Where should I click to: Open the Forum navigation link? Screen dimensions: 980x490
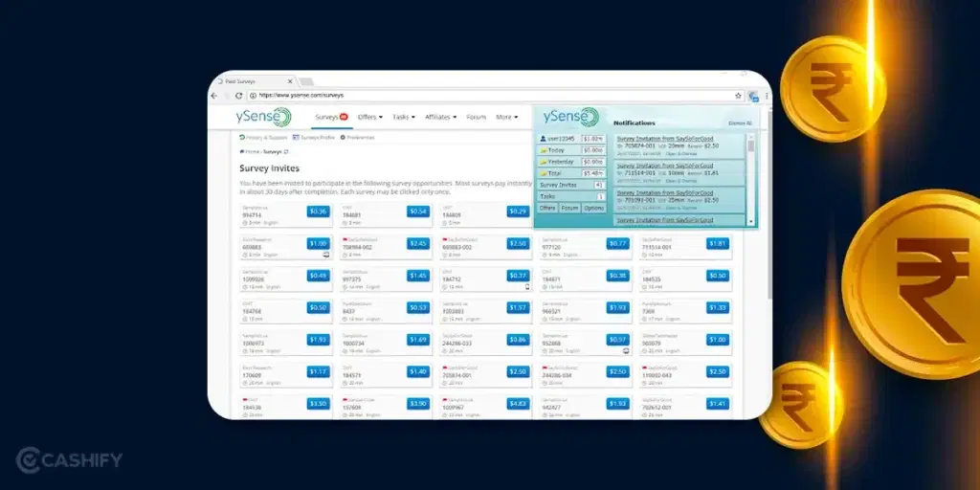(x=476, y=117)
